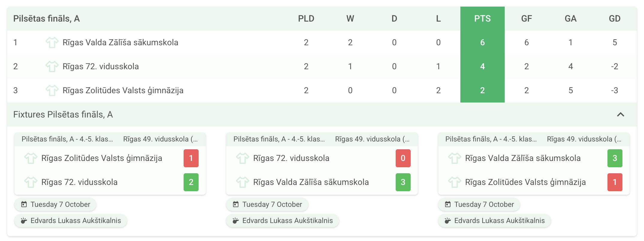644x241 pixels.
Task: Click the third fixture's Tuesday 7 October chip
Action: coord(479,204)
